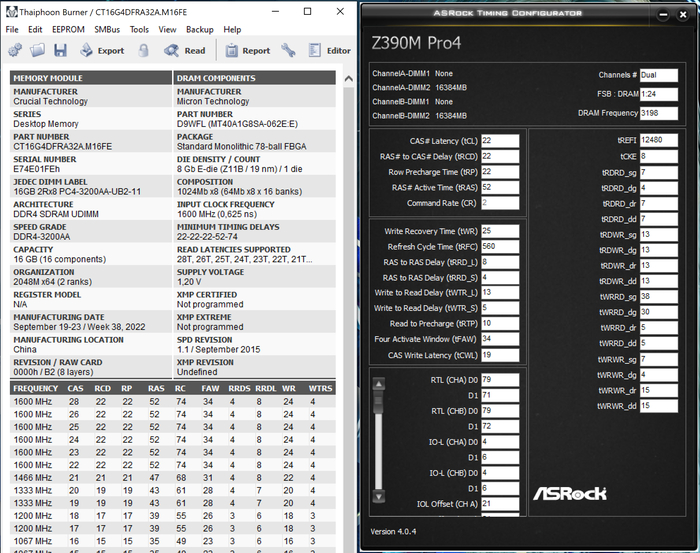Click the tREFI value field

point(658,140)
